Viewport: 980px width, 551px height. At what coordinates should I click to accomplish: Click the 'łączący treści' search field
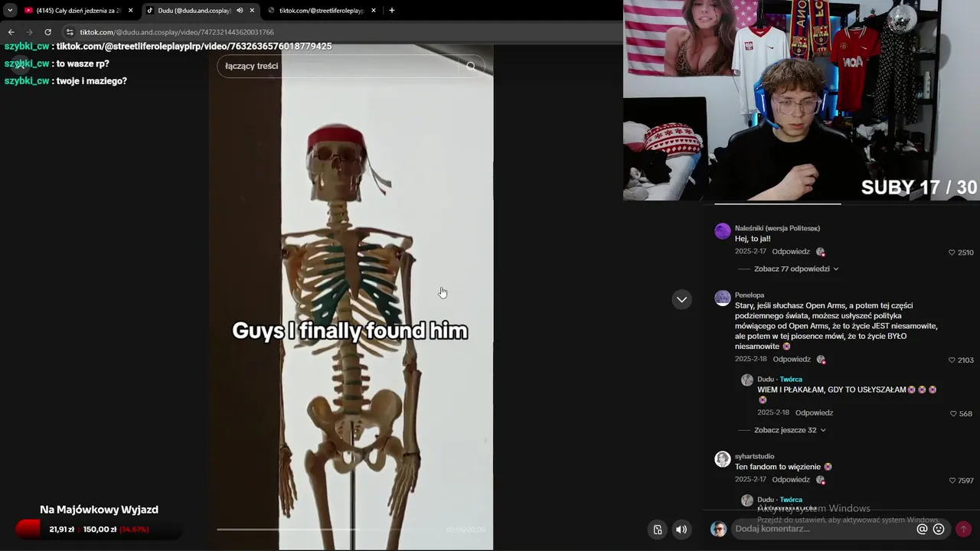(x=337, y=66)
